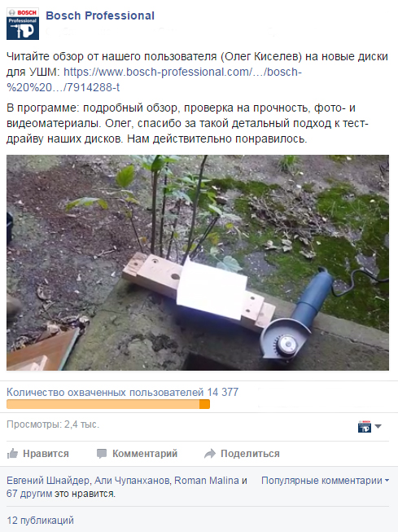Open the bosch-professional.com review link
398x532 pixels.
coord(154,80)
